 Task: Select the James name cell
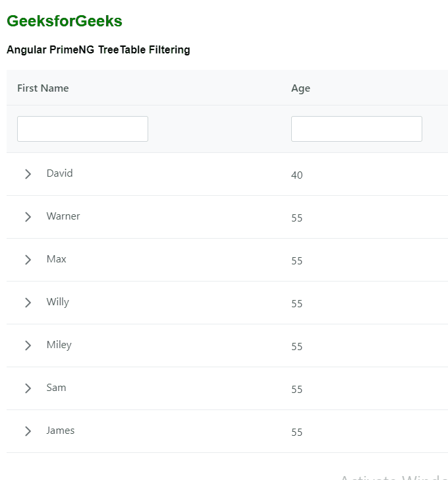pos(60,431)
